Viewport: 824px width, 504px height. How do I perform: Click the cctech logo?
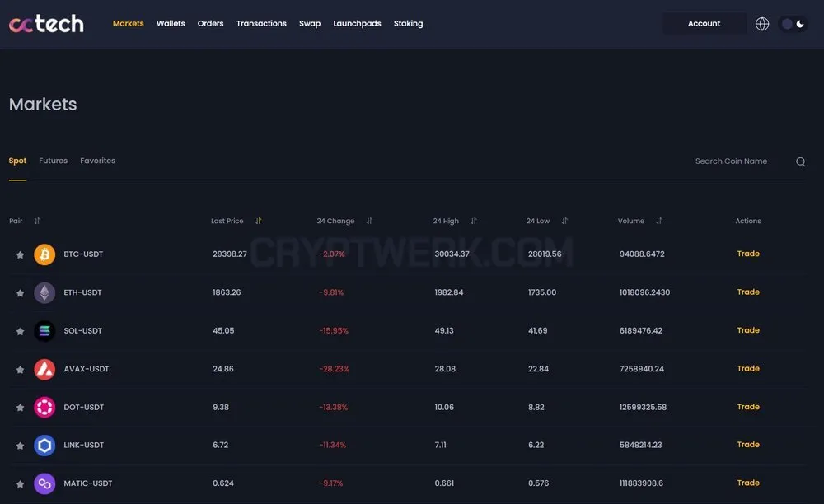point(46,24)
